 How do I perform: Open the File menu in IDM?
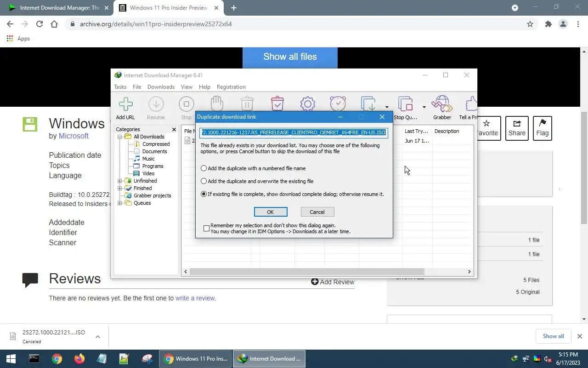tap(137, 87)
